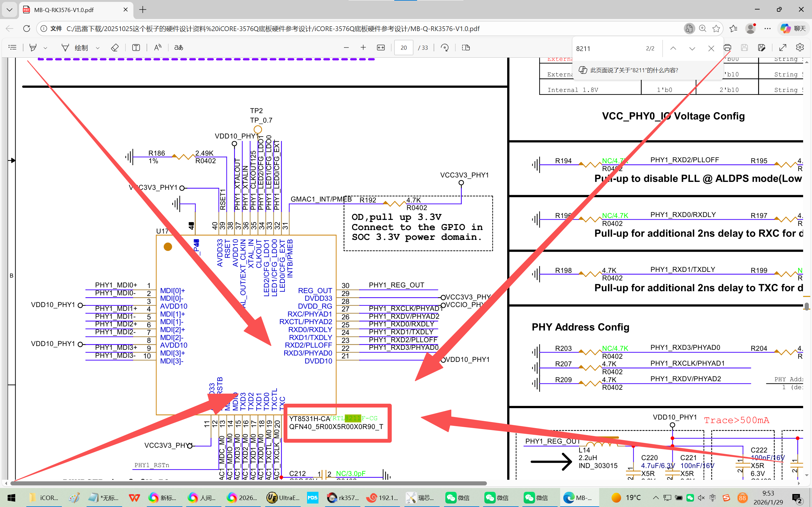Open the table of contents sidebar

click(12, 48)
